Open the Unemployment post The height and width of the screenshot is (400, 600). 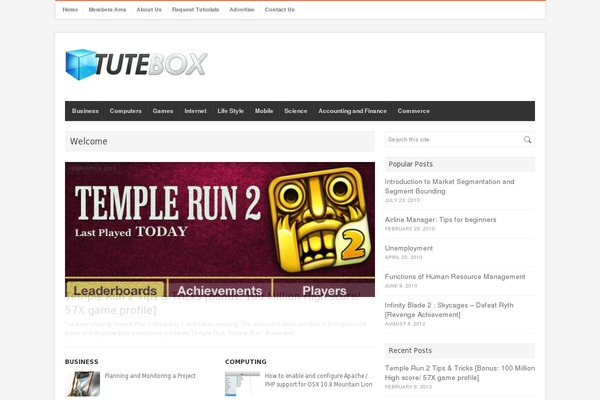409,248
